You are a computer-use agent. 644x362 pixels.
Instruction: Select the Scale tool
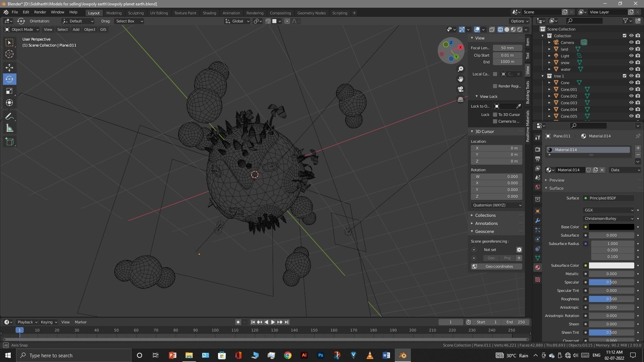(x=9, y=91)
